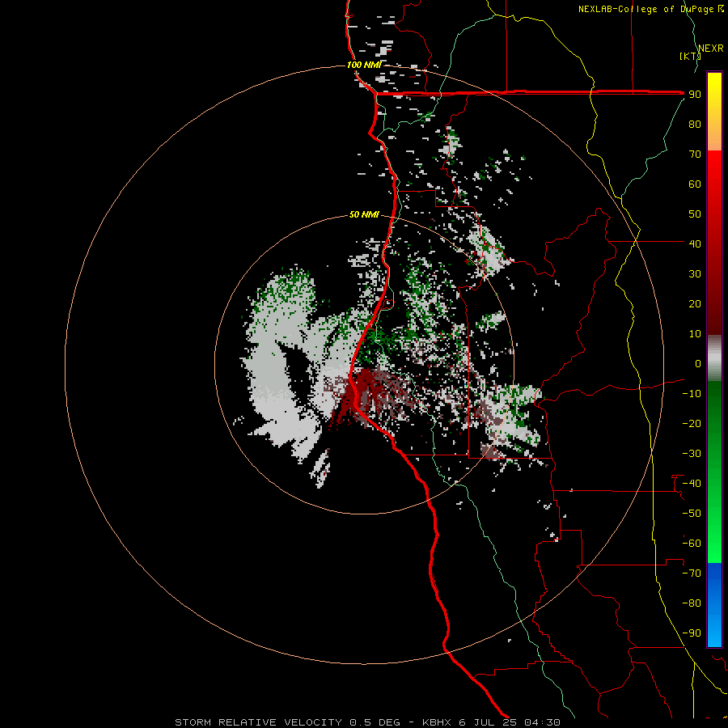Viewport: 728px width, 728px height.
Task: Click the -40 legend value
Action: [x=692, y=484]
